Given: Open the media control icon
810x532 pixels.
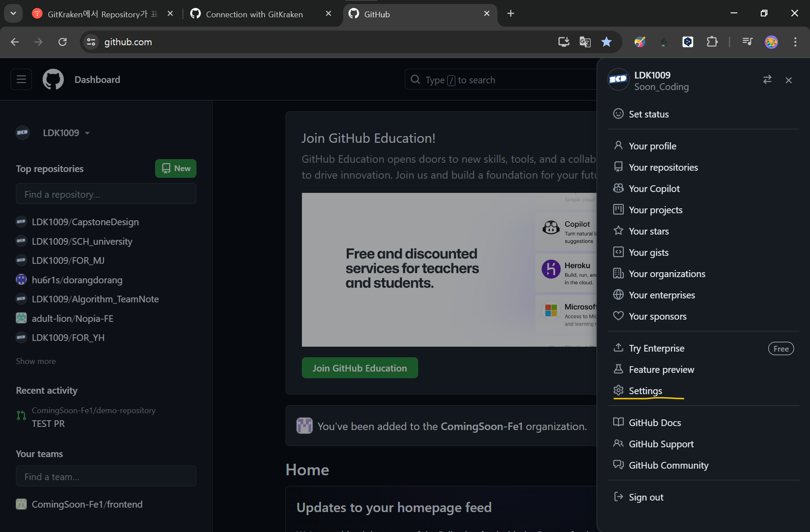Looking at the screenshot, I should [747, 42].
